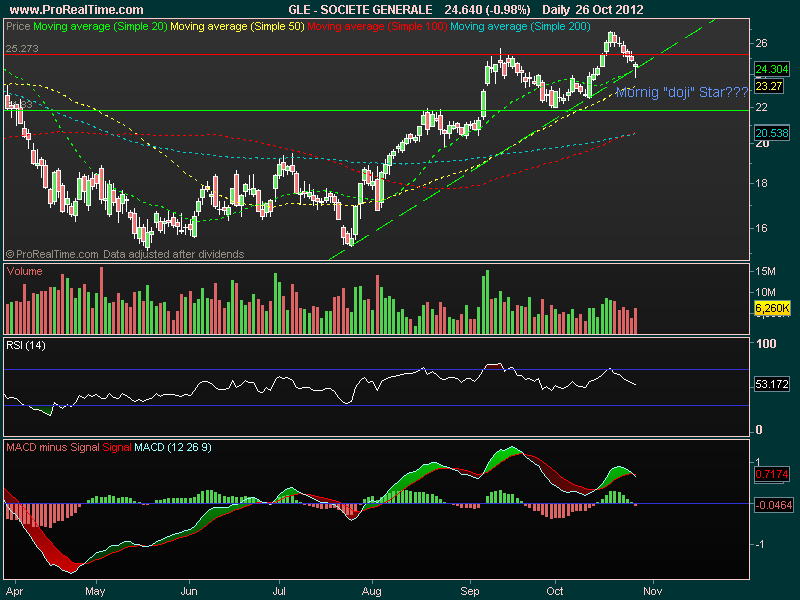The image size is (800, 600).
Task: Select the Volume panel label
Action: point(24,271)
